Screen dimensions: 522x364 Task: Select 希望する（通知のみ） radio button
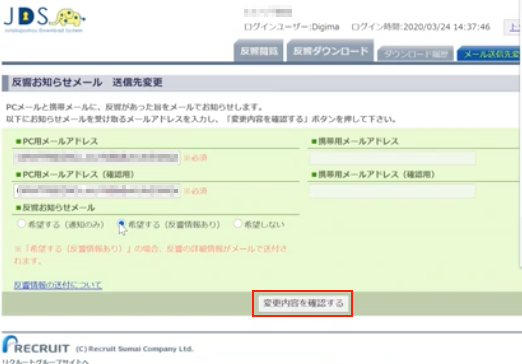(21, 224)
